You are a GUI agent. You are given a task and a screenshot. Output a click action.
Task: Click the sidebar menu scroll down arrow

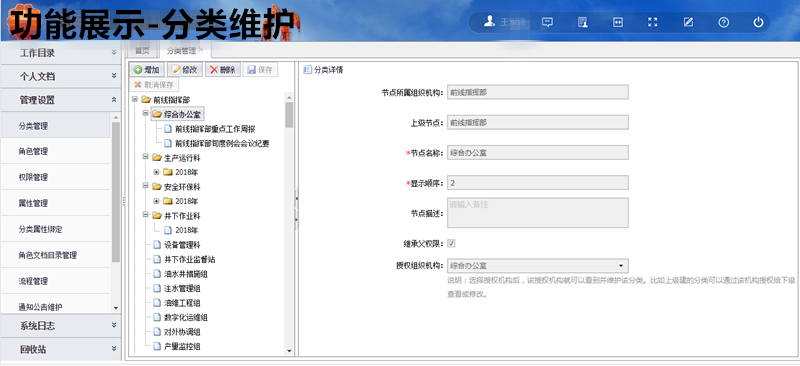[x=116, y=308]
